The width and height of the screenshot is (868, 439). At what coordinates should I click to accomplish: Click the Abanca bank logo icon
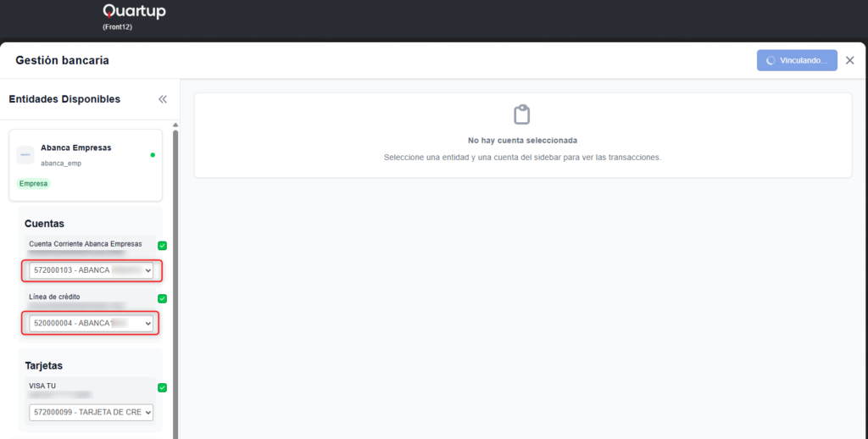(25, 155)
